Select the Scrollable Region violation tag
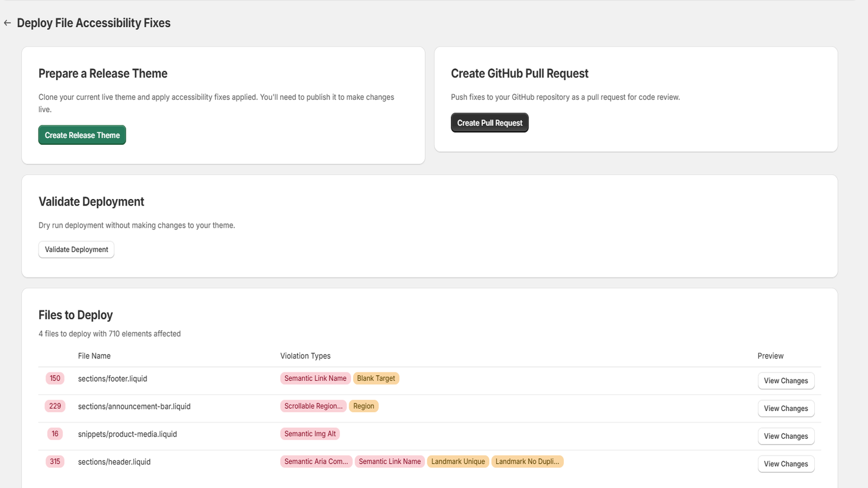The image size is (868, 488). pos(314,406)
